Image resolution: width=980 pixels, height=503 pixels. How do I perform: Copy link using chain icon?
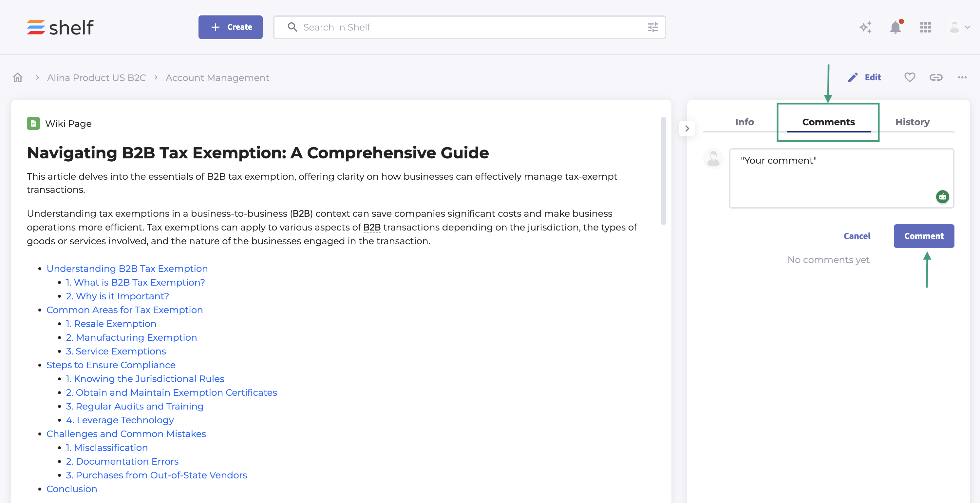(935, 78)
